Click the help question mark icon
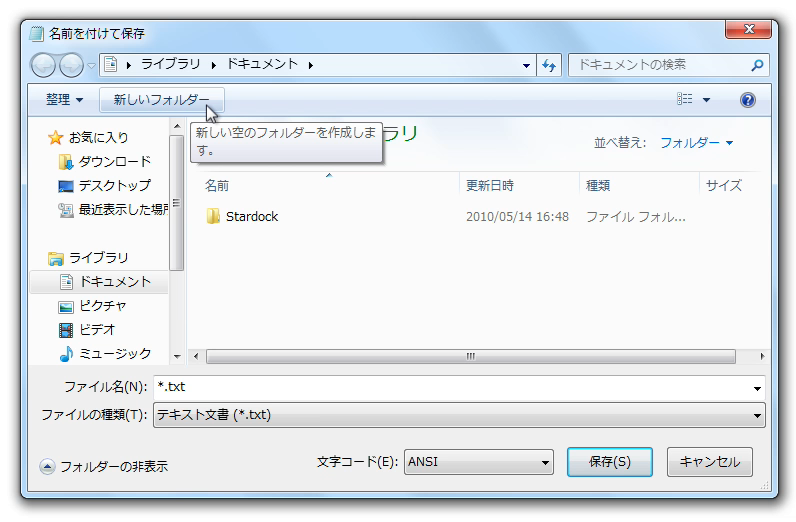Image resolution: width=796 pixels, height=522 pixels. [x=747, y=100]
